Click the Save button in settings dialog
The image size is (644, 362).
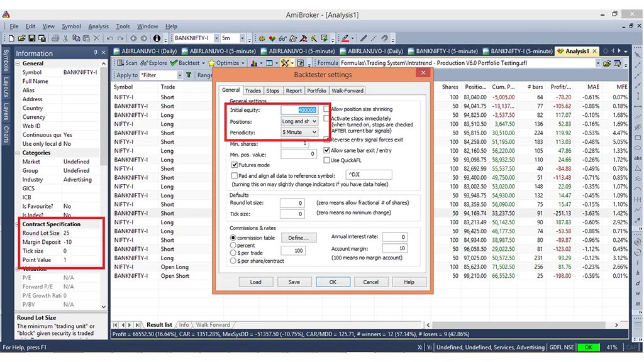click(294, 282)
